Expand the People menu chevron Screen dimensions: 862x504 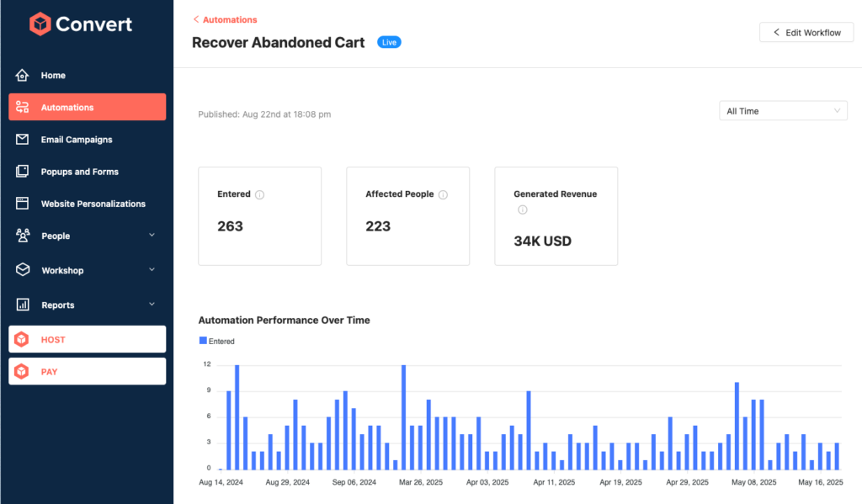coord(152,236)
